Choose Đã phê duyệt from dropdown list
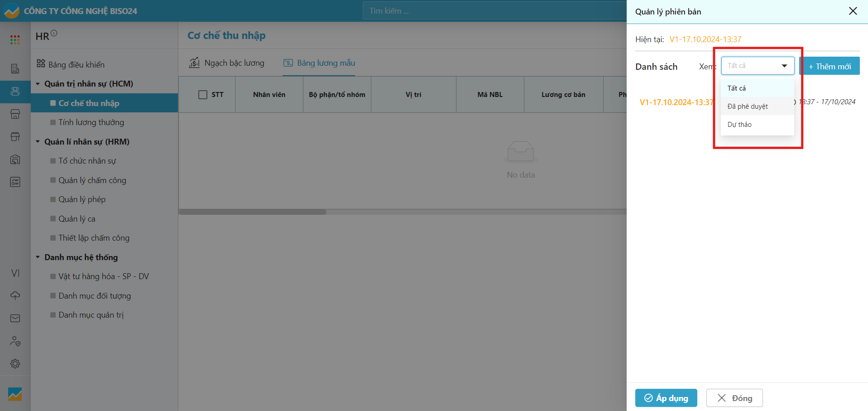The height and width of the screenshot is (411, 868). pyautogui.click(x=748, y=106)
